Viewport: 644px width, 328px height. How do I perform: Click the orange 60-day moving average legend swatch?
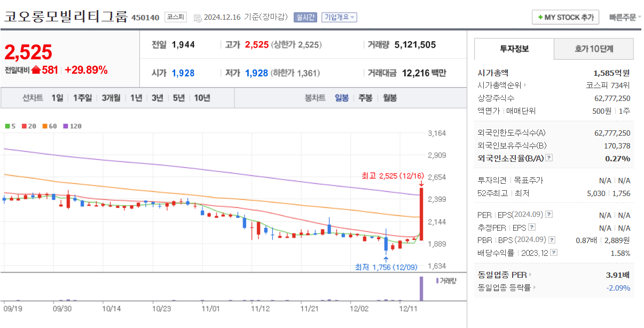44,127
